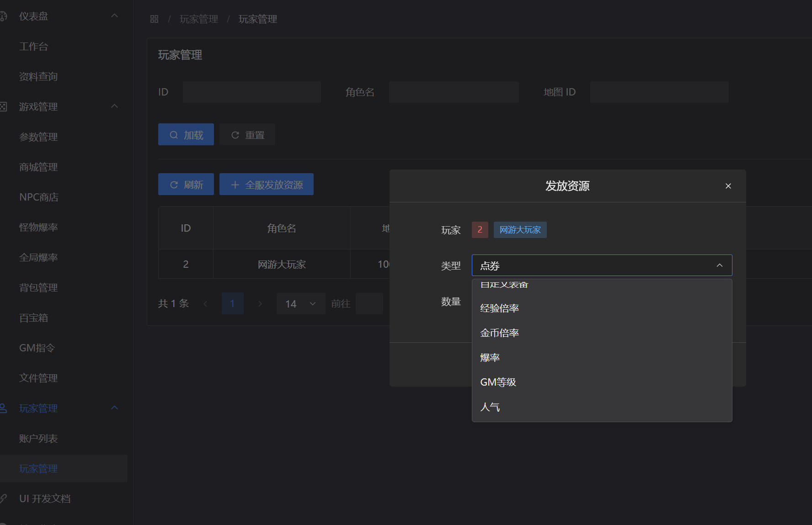The image size is (812, 525).
Task: Click the magnifier icon on the 加载 button
Action: (174, 134)
